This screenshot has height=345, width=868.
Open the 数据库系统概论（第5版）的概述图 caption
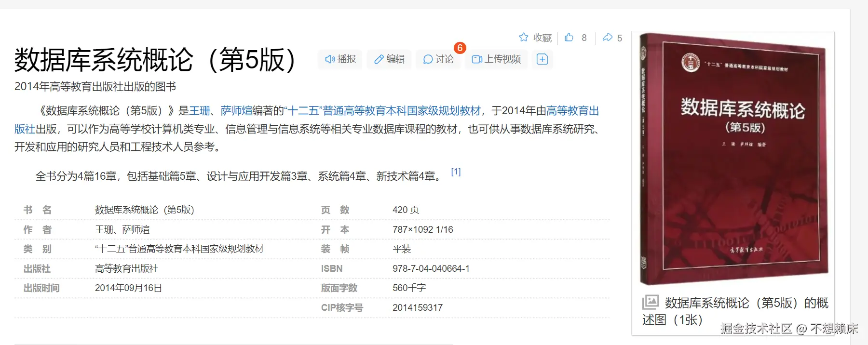tap(735, 311)
